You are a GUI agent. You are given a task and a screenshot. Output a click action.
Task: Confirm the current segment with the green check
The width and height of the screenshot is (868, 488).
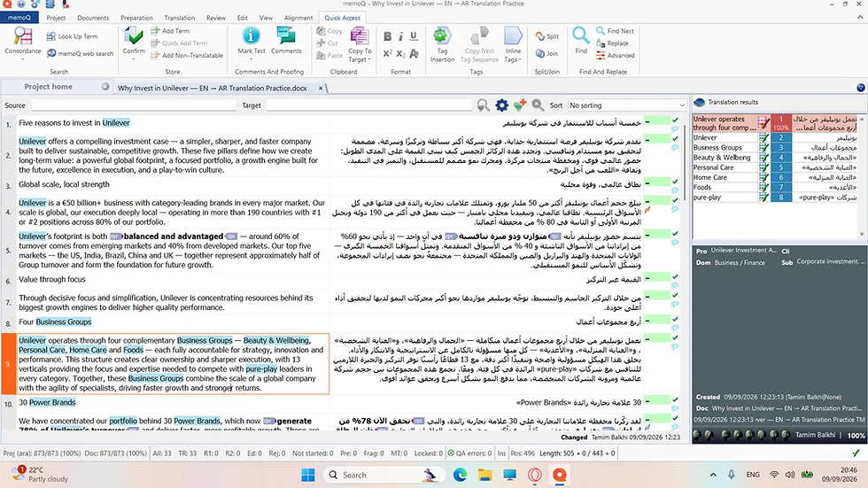134,36
